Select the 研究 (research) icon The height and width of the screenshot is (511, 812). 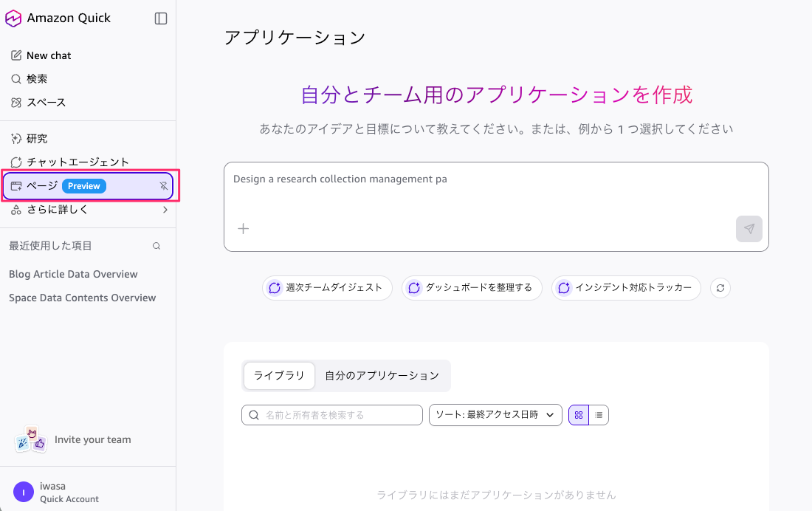16,138
